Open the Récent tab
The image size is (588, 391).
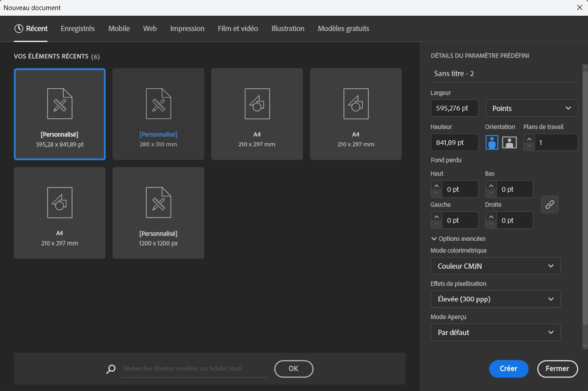point(31,28)
